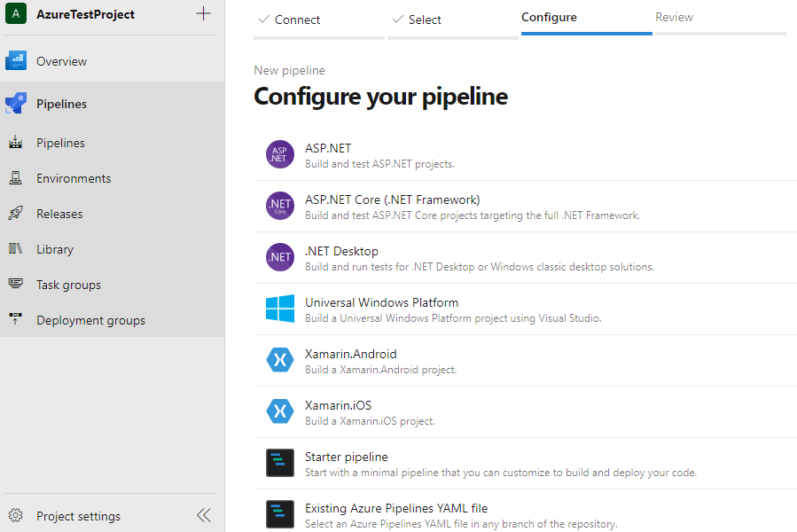Click 'Start with a minimal pipeline' description
The image size is (797, 532).
tap(501, 473)
